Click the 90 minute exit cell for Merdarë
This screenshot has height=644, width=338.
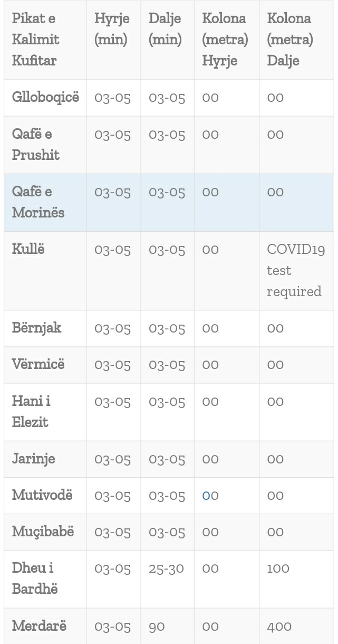[157, 627]
